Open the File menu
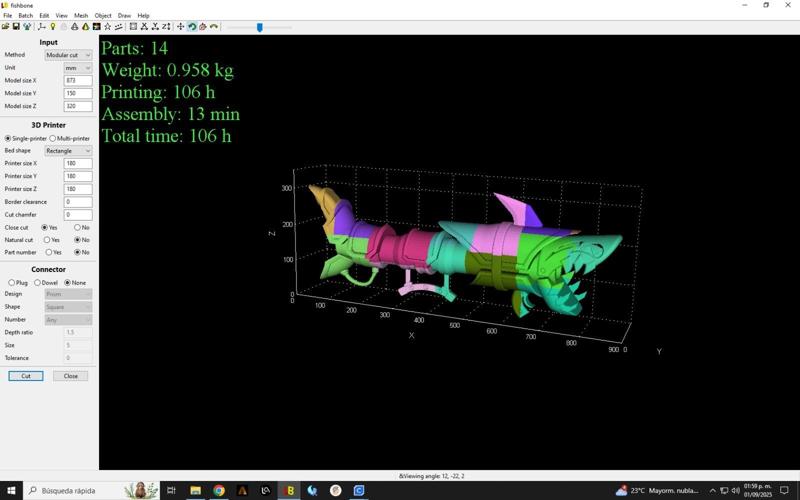 point(8,16)
